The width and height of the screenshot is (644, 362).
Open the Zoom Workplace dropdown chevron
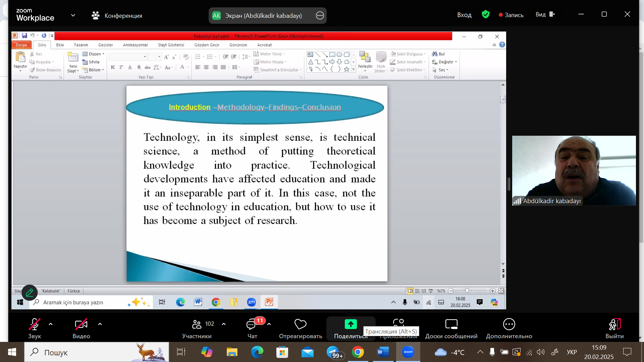(73, 15)
